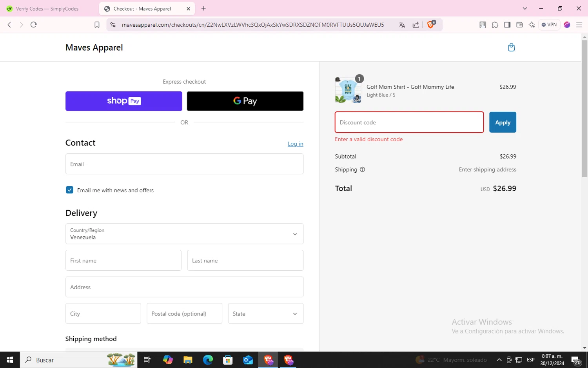The width and height of the screenshot is (588, 368).
Task: Click the Golf Mom Shirt product thumbnail
Action: pyautogui.click(x=348, y=90)
